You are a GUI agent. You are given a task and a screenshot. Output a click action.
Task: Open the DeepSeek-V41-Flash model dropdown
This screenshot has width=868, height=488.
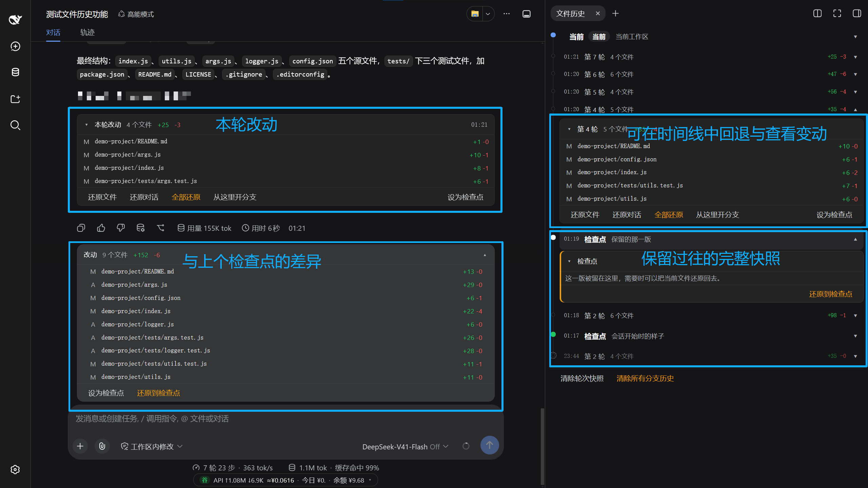(x=405, y=447)
